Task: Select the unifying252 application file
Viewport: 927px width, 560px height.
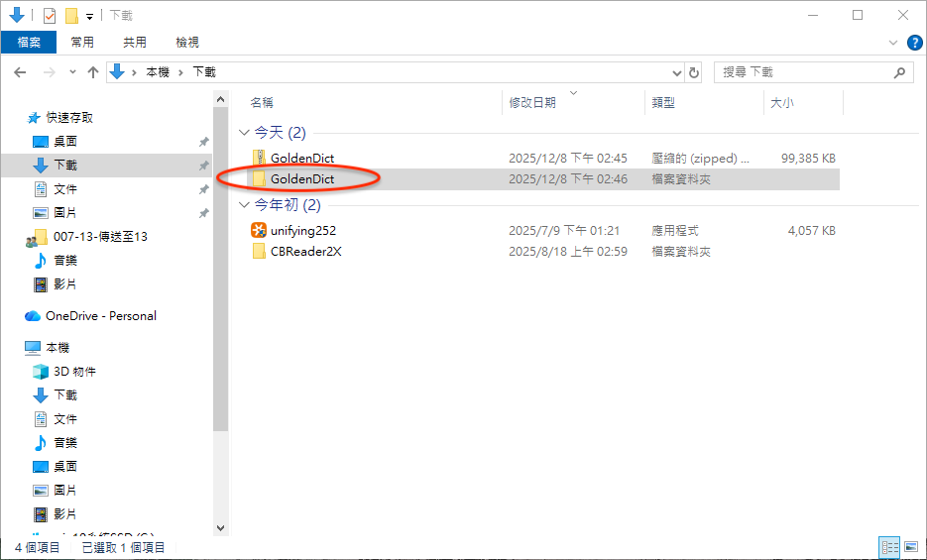Action: click(x=302, y=230)
